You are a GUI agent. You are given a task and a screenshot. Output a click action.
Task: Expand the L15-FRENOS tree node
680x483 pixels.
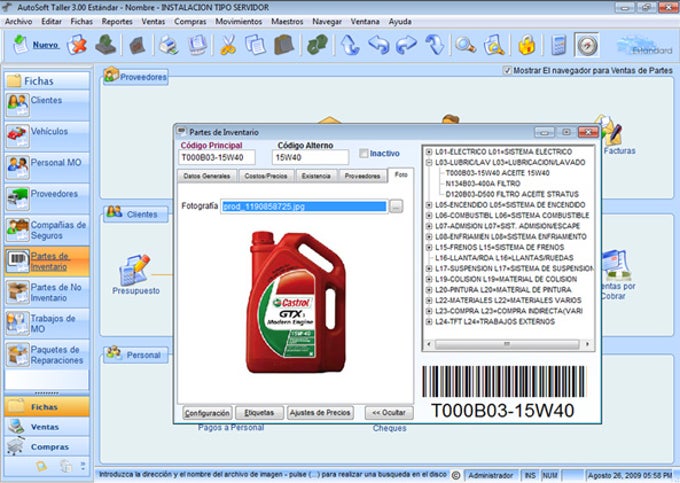pyautogui.click(x=429, y=247)
